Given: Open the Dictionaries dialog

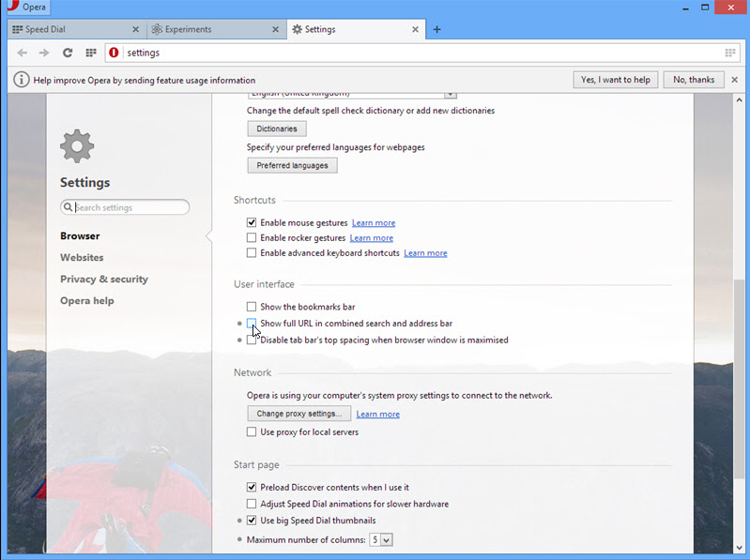Looking at the screenshot, I should (277, 129).
